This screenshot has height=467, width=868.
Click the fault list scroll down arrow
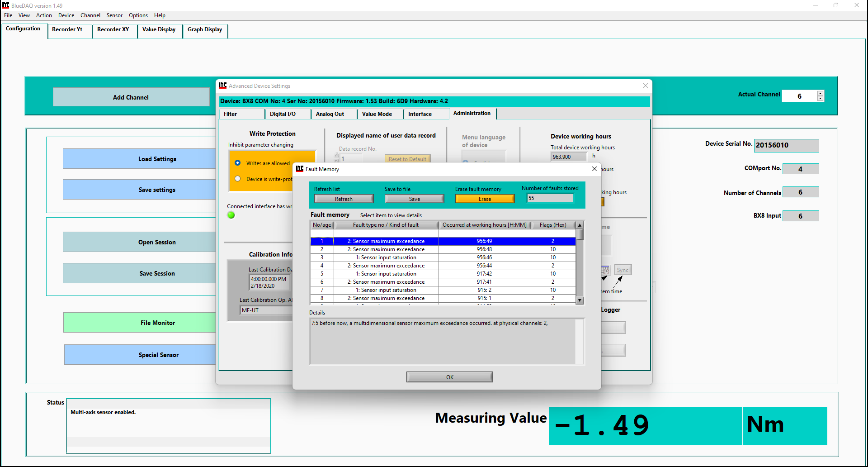click(x=580, y=300)
